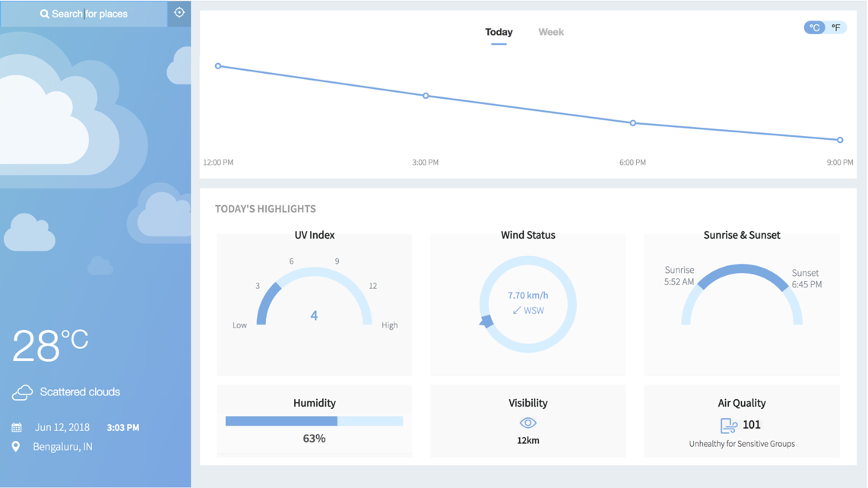The width and height of the screenshot is (868, 488).
Task: Select the °C temperature unit
Action: point(814,27)
